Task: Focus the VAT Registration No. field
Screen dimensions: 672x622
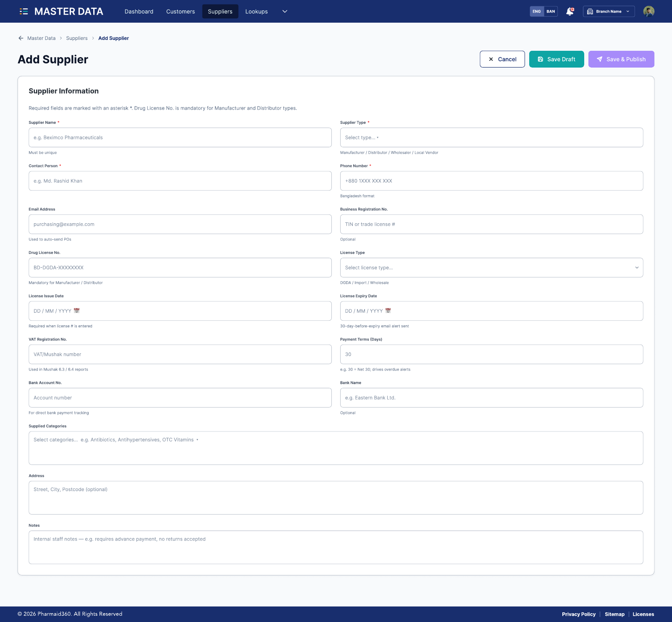Action: [x=180, y=354]
